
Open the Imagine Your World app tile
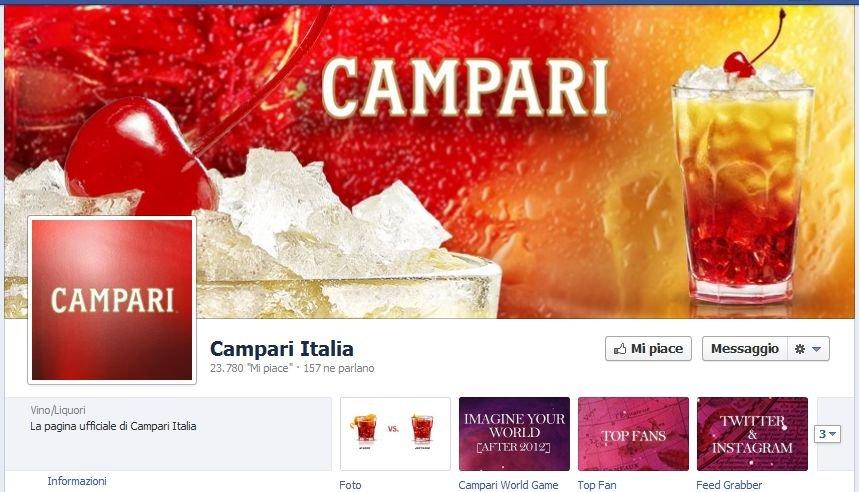pyautogui.click(x=514, y=434)
